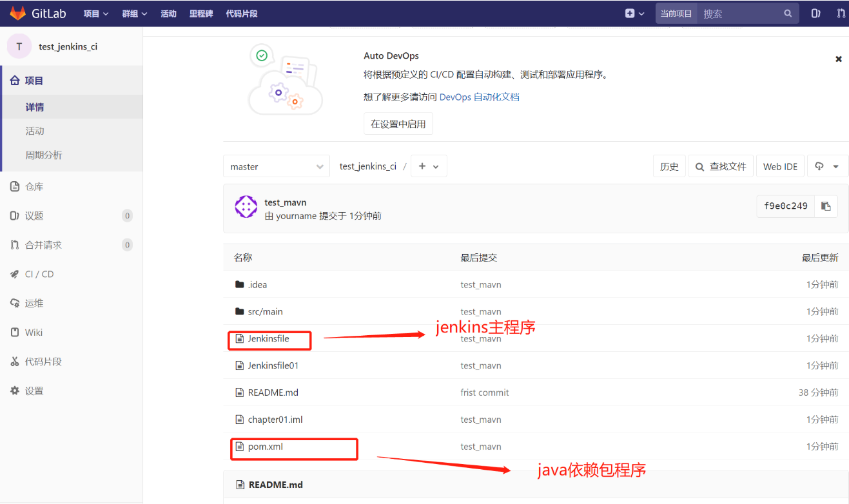Image resolution: width=849 pixels, height=504 pixels.
Task: Open the download source code dropdown
Action: 828,166
